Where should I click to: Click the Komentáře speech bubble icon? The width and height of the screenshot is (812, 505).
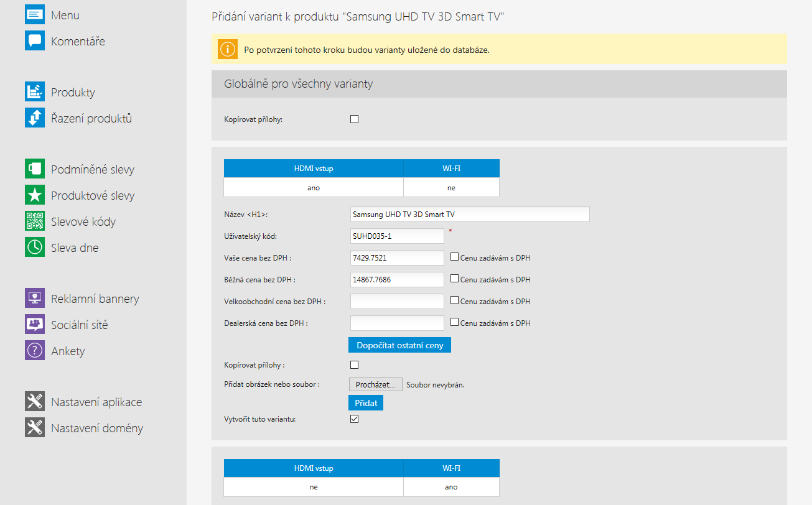coord(35,40)
